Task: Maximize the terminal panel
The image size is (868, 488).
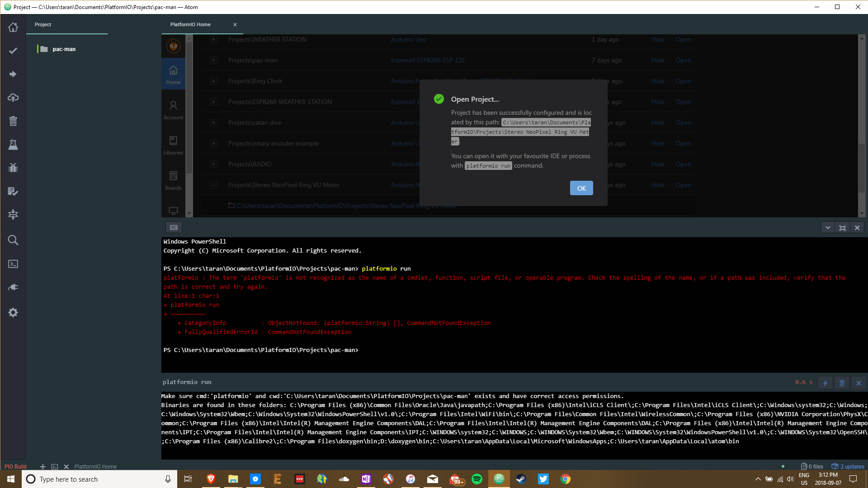Action: pyautogui.click(x=842, y=228)
